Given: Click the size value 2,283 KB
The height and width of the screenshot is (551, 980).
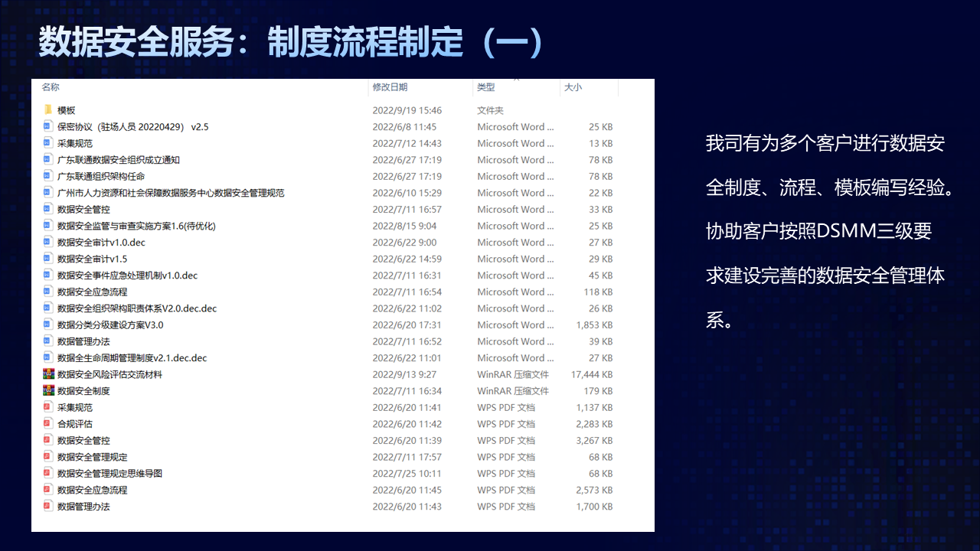Looking at the screenshot, I should click(x=595, y=424).
